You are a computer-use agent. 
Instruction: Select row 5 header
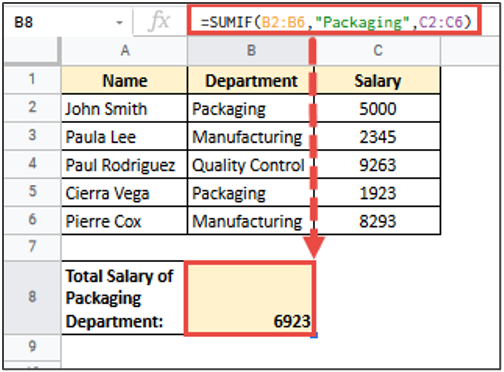pos(33,192)
